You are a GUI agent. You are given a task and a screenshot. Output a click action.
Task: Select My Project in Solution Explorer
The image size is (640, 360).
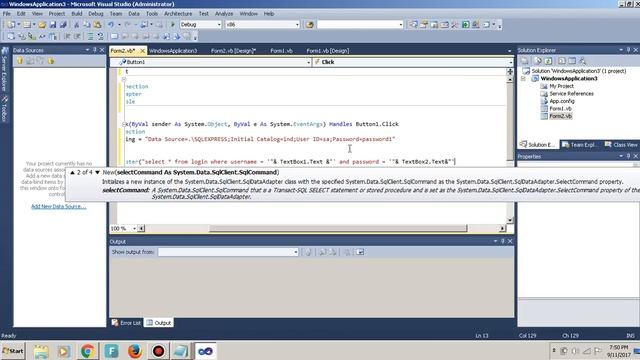tap(561, 86)
